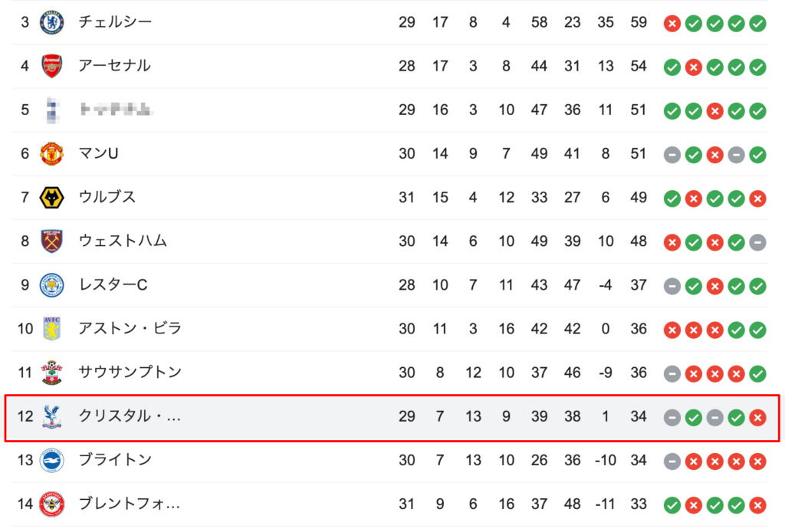Viewport: 785px width, 532px height.
Task: Select the アストン・ビラ team name
Action: pos(130,329)
